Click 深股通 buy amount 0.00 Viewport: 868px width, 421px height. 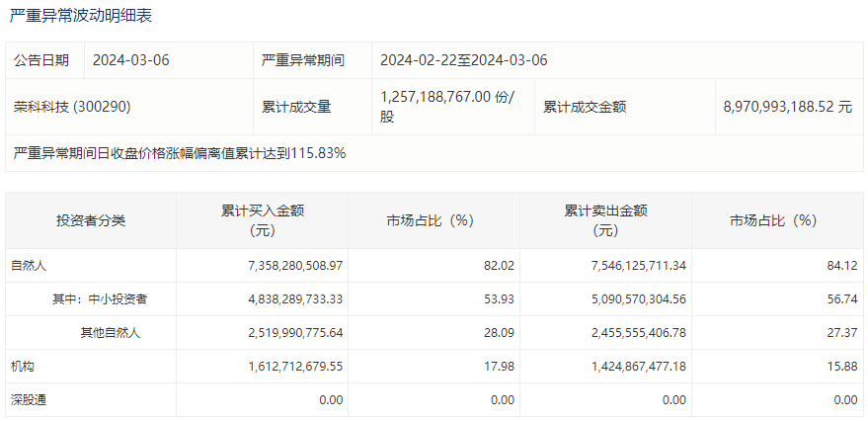tap(331, 400)
